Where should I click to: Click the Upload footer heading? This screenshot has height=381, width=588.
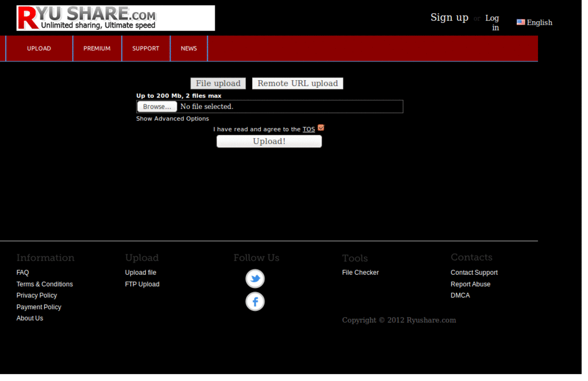[x=142, y=258]
